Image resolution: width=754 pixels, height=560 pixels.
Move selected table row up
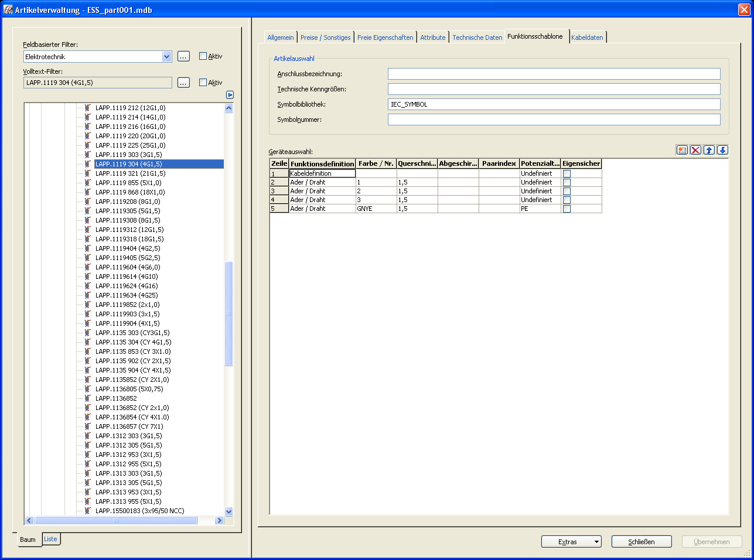(709, 150)
